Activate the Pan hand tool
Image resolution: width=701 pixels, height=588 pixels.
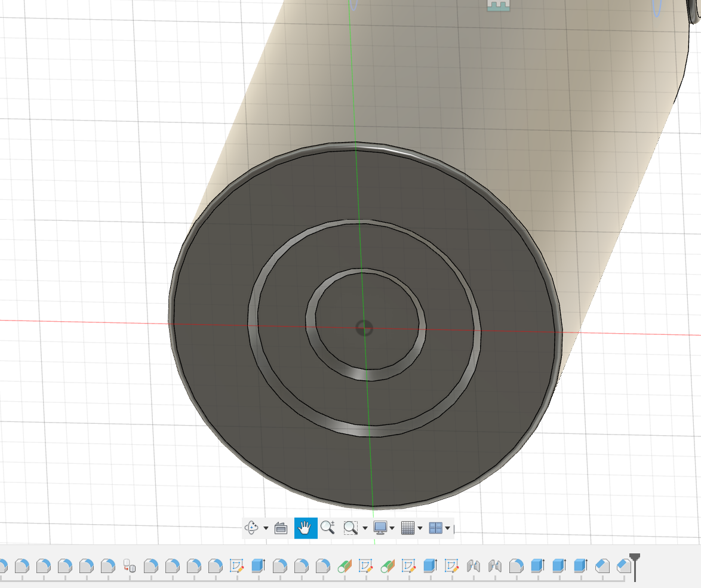click(305, 528)
